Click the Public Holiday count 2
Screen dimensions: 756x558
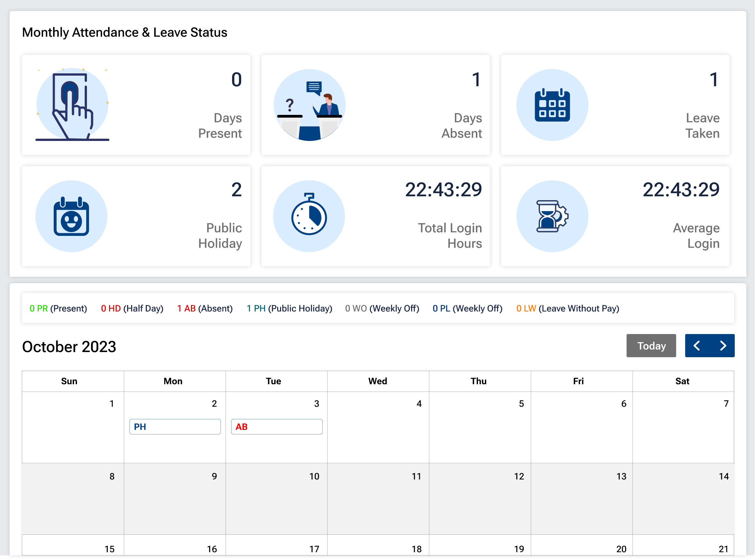tap(237, 190)
